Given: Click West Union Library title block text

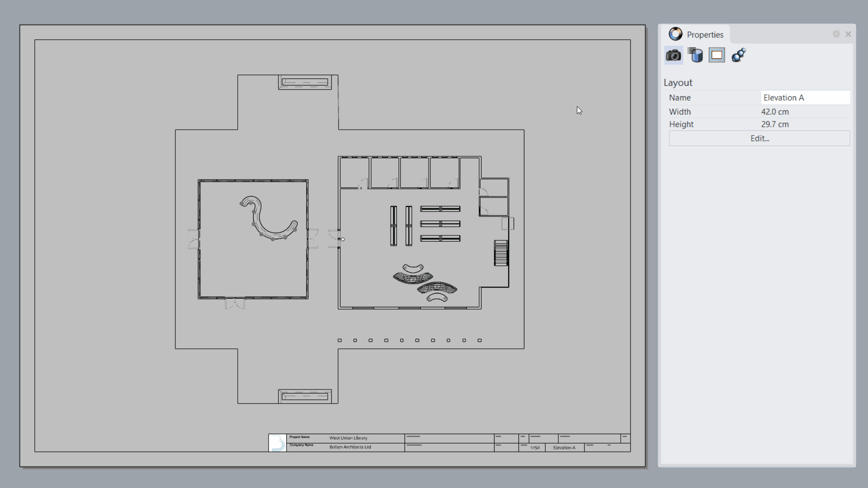Looking at the screenshot, I should (348, 438).
